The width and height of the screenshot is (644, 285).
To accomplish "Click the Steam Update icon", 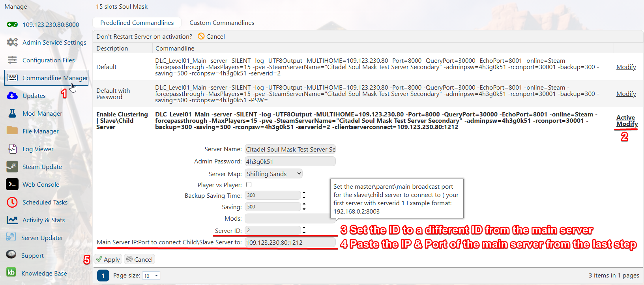I will pyautogui.click(x=12, y=167).
